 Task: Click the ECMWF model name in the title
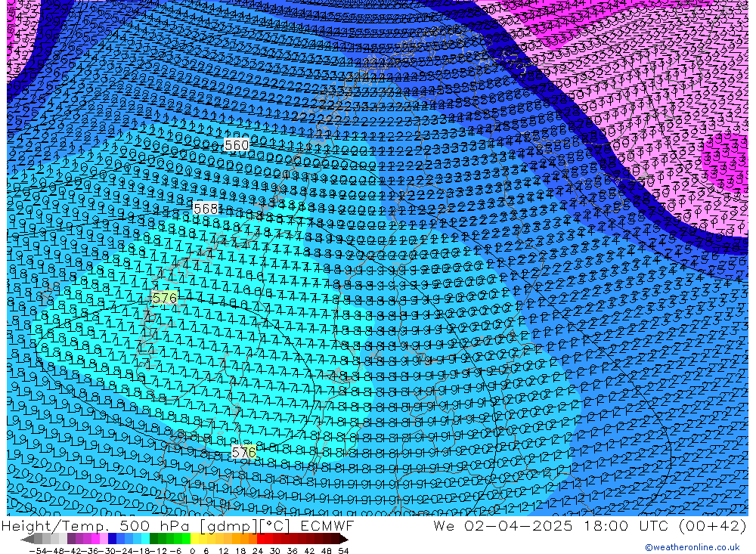[x=327, y=526]
